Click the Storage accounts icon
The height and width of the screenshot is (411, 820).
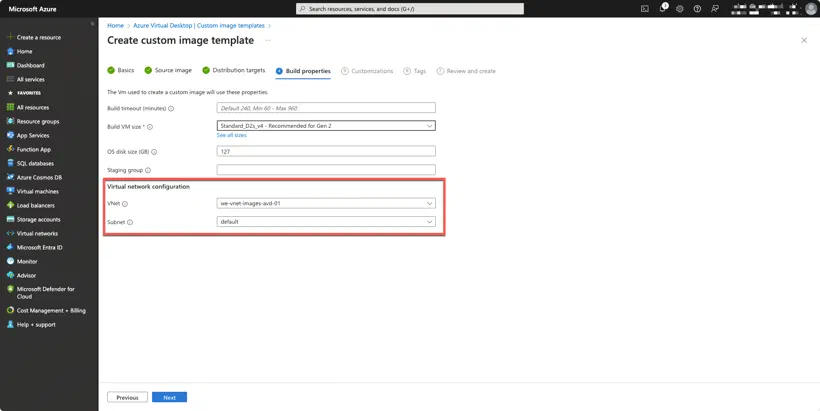click(10, 220)
